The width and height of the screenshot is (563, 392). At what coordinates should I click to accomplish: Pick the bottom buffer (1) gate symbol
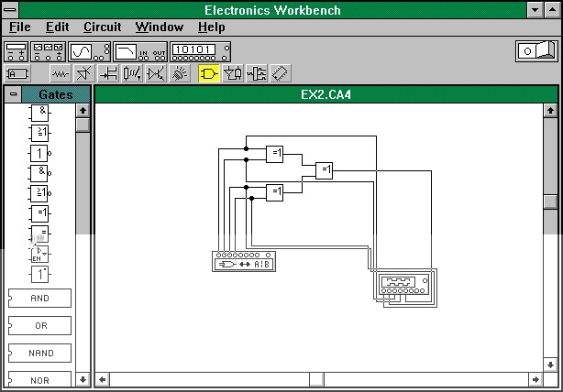(39, 275)
